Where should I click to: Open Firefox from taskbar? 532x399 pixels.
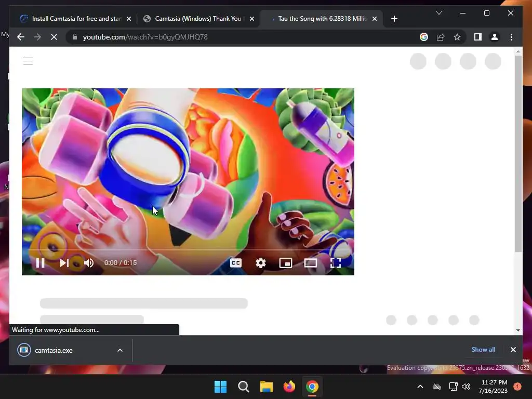[x=289, y=387]
